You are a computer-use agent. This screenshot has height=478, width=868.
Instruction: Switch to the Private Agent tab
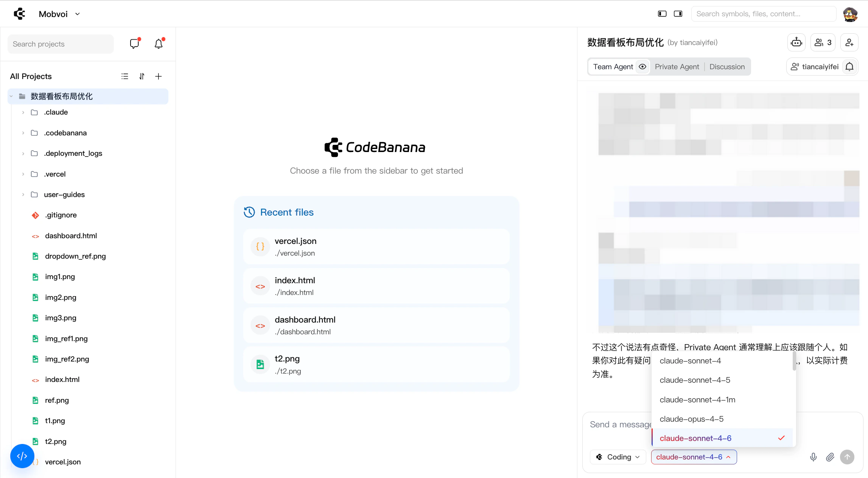(677, 67)
